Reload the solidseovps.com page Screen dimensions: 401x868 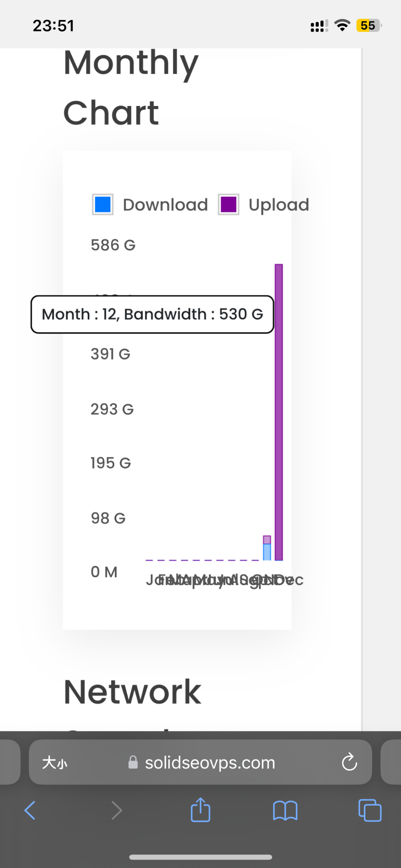click(x=349, y=762)
